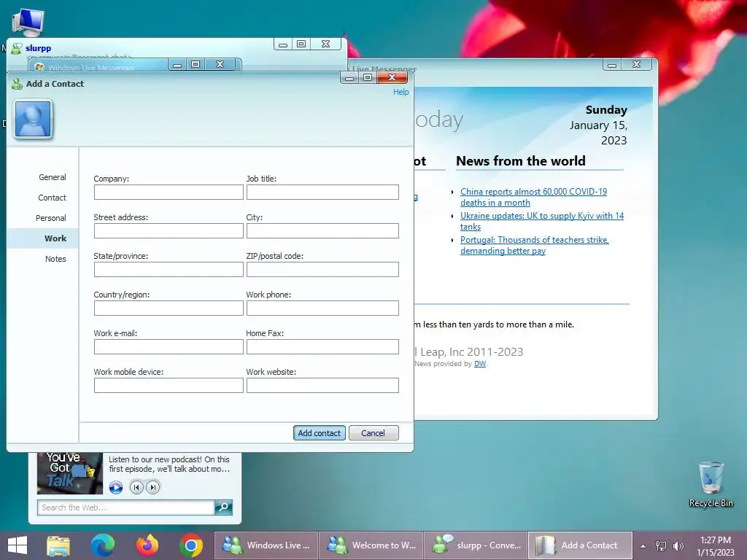747x560 pixels.
Task: Click the network tray icon
Action: coord(661,545)
